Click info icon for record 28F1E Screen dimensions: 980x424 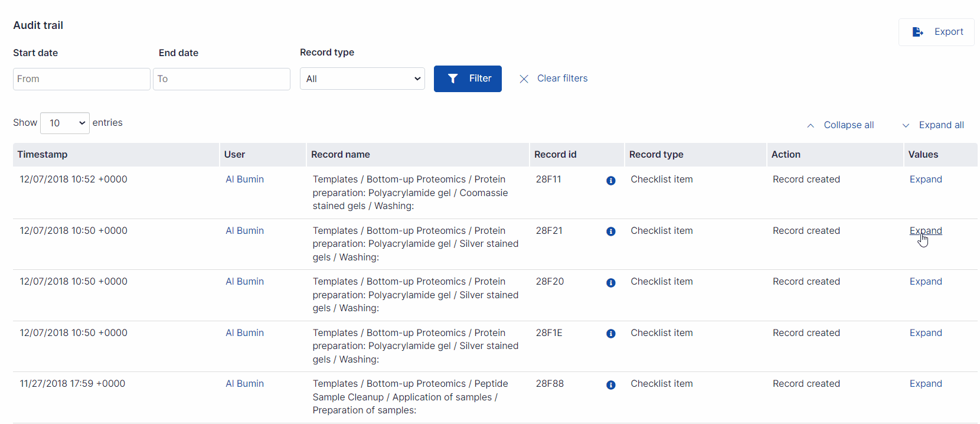pyautogui.click(x=611, y=334)
